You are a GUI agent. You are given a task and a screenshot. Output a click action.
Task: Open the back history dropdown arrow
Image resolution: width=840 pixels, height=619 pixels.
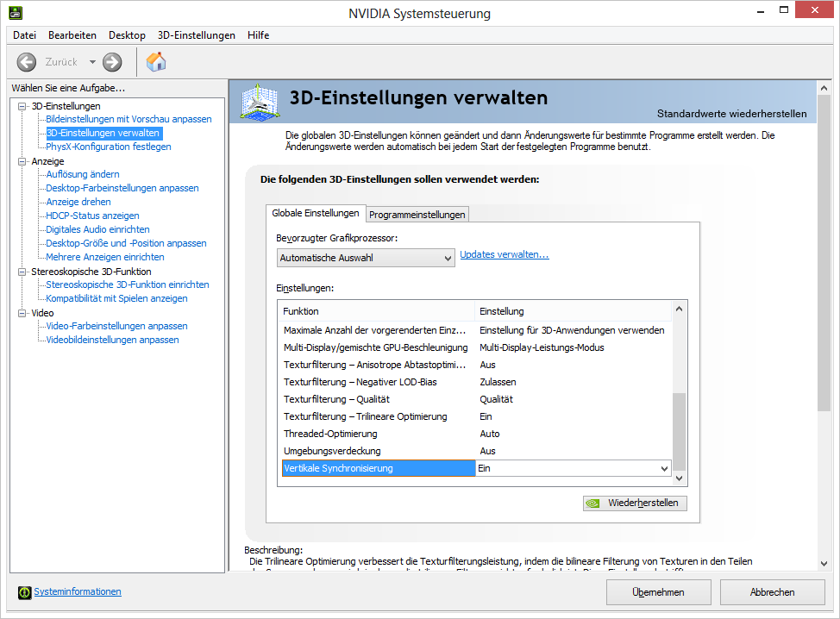[x=92, y=62]
